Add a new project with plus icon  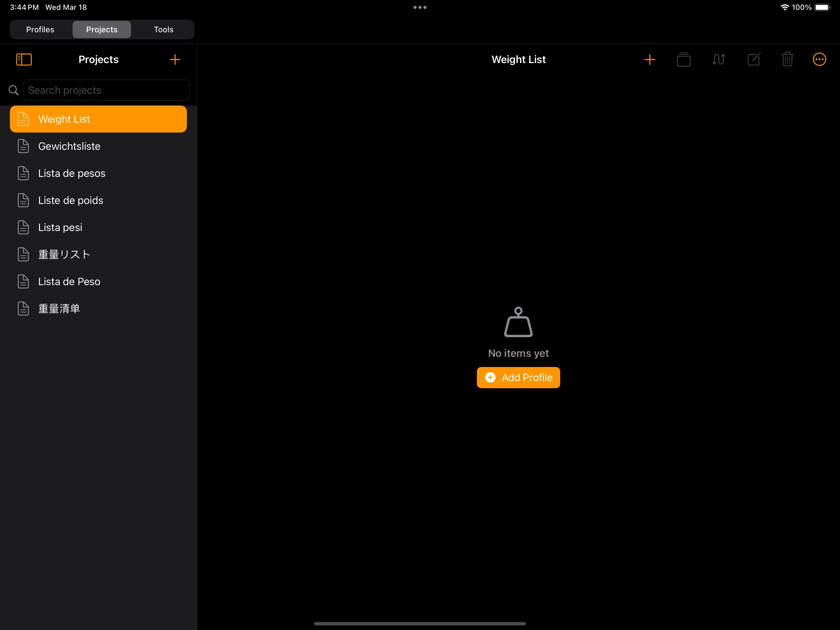[x=175, y=59]
